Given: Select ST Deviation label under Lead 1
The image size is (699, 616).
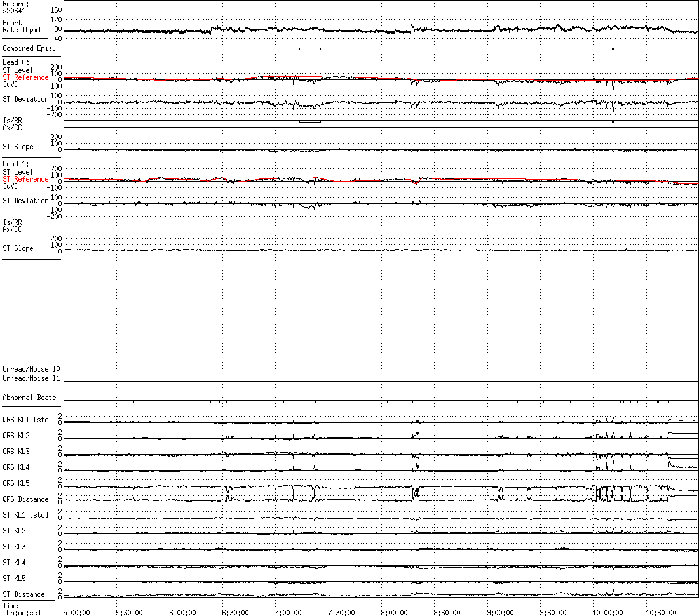Looking at the screenshot, I should [x=25, y=201].
